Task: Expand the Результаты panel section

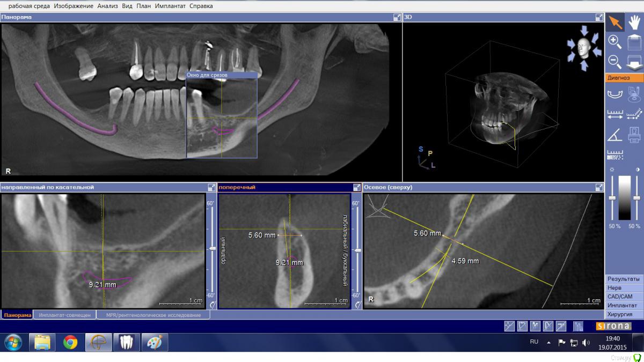Action: (x=624, y=279)
